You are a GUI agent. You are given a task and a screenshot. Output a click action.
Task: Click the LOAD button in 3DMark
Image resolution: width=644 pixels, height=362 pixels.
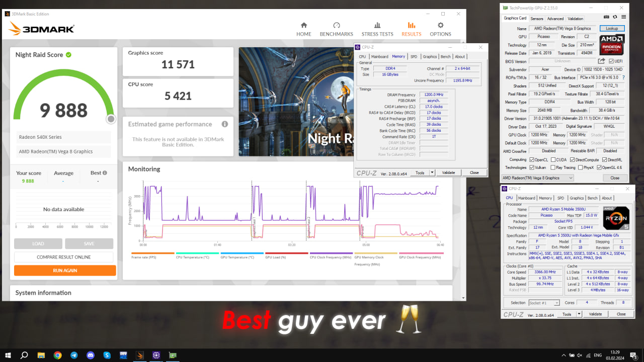pos(38,244)
